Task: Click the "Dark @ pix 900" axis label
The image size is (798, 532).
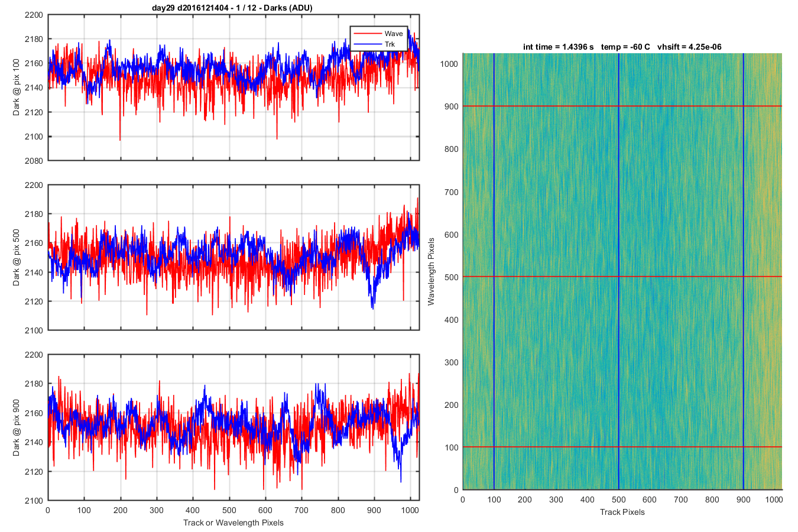Action: (x=16, y=427)
